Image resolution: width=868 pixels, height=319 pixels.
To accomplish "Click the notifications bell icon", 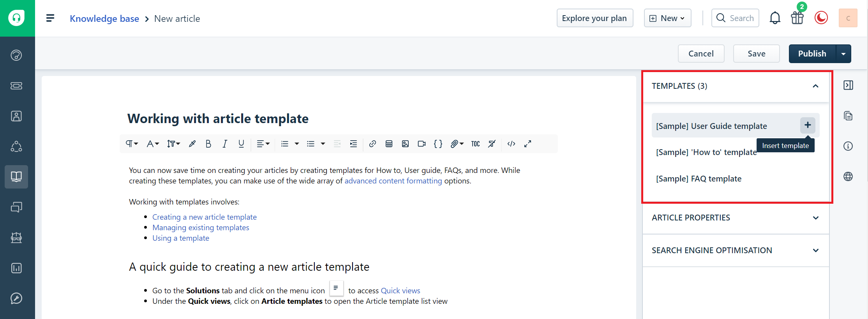I will [775, 18].
